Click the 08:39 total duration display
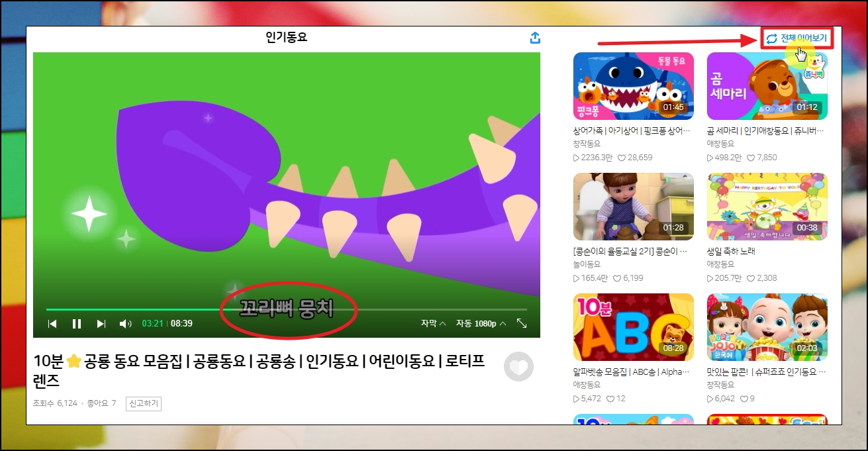The image size is (868, 451). (181, 324)
